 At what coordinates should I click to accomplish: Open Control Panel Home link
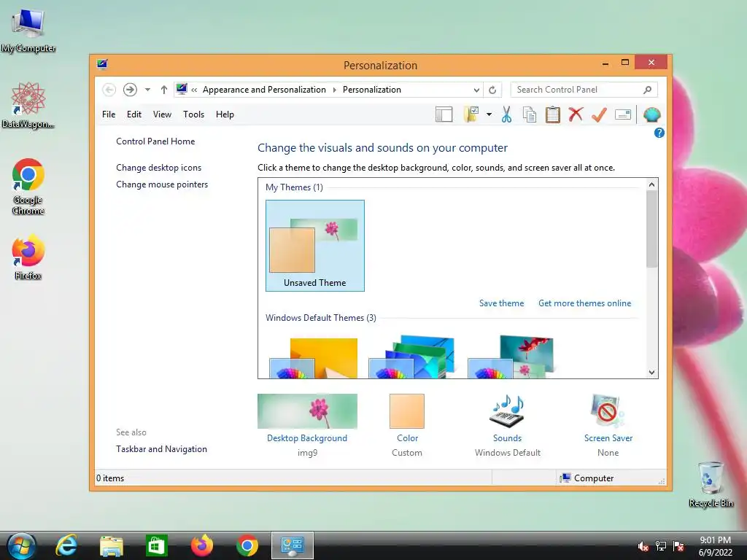pos(155,141)
